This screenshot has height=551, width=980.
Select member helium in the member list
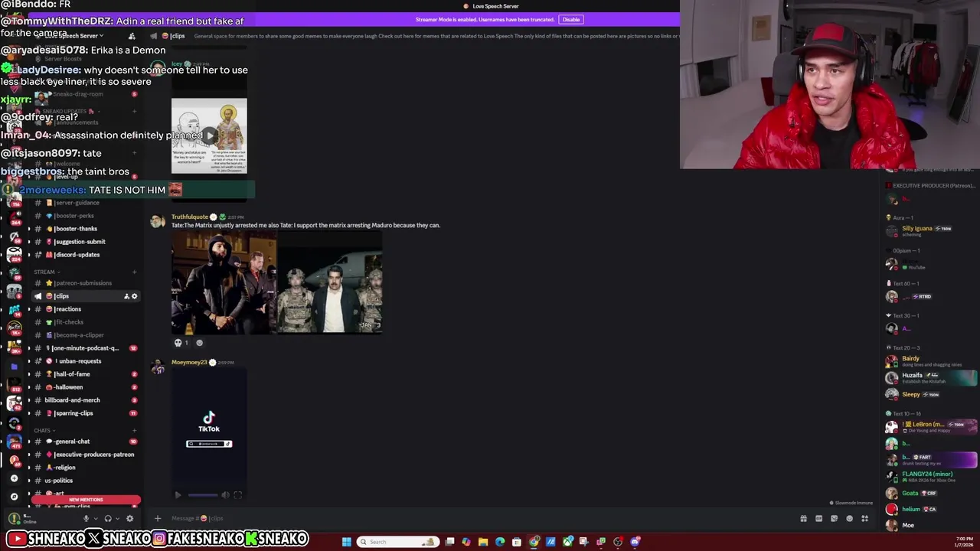(930, 509)
